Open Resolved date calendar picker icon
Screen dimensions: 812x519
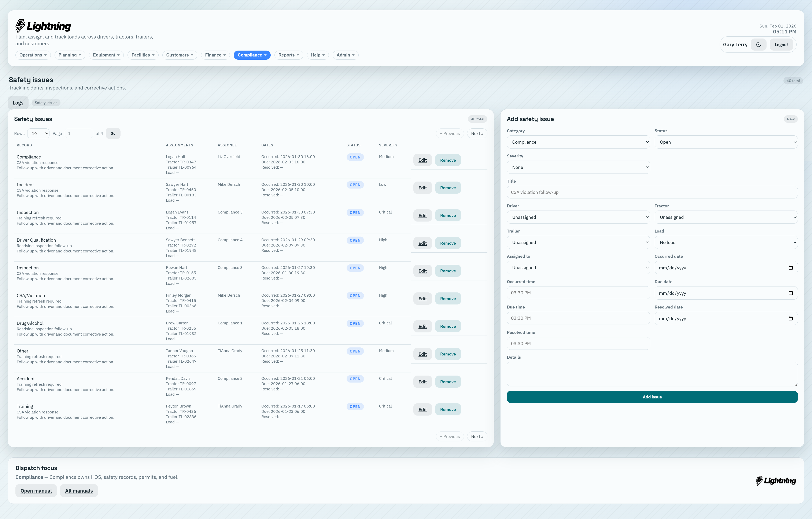point(790,318)
